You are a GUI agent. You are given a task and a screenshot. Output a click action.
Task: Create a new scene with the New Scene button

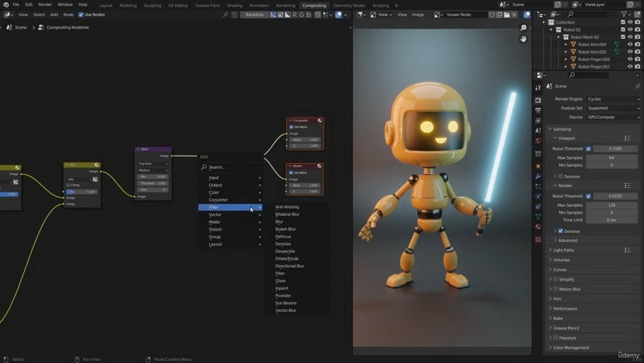click(558, 5)
